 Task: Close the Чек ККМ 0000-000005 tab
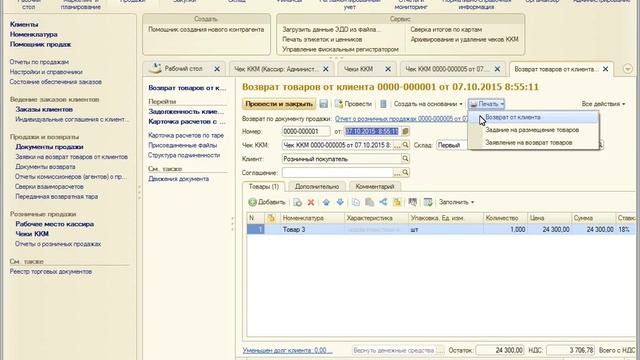497,69
